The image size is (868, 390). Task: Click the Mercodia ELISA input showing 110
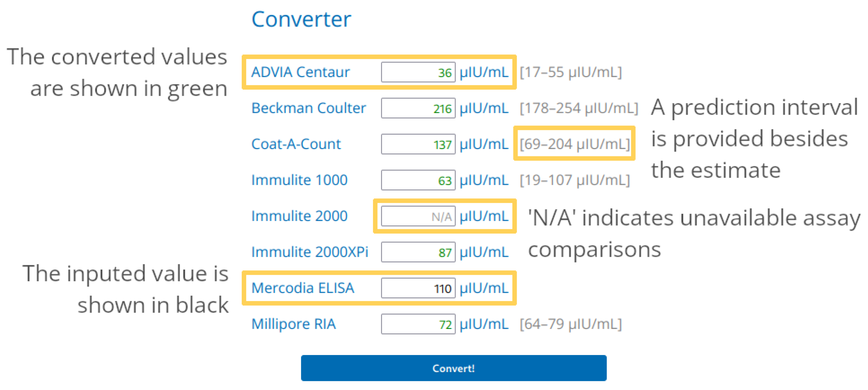418,288
